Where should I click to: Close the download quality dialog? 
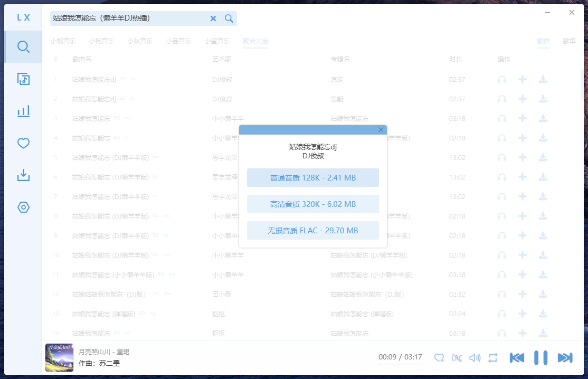click(381, 130)
